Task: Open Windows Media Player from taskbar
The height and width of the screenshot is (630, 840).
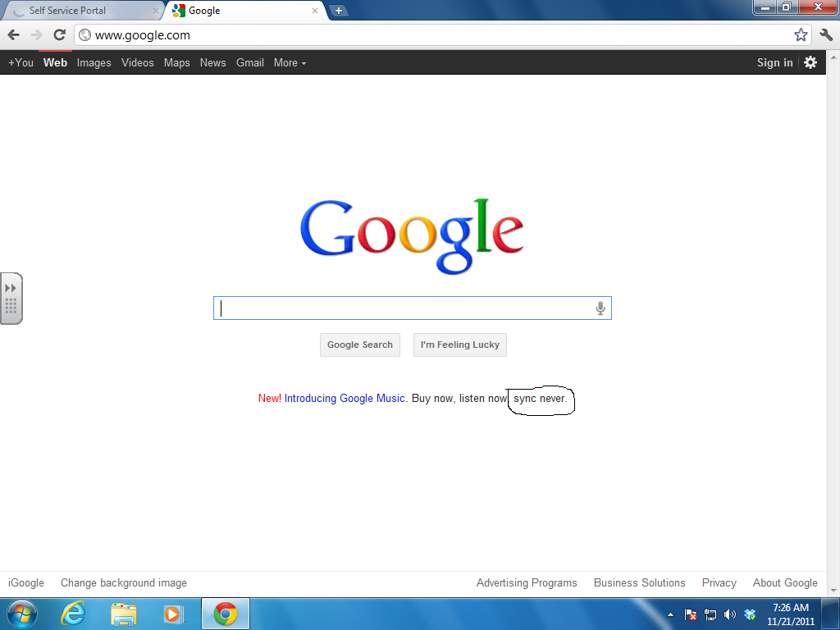Action: tap(172, 614)
